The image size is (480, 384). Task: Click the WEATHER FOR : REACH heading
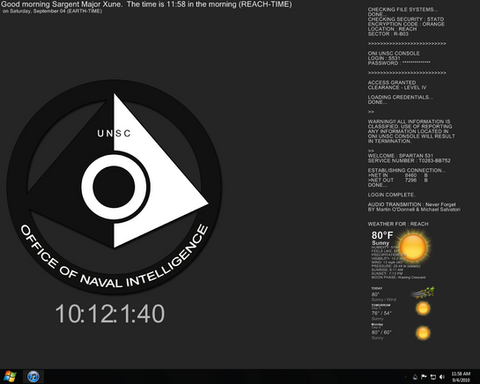point(398,224)
